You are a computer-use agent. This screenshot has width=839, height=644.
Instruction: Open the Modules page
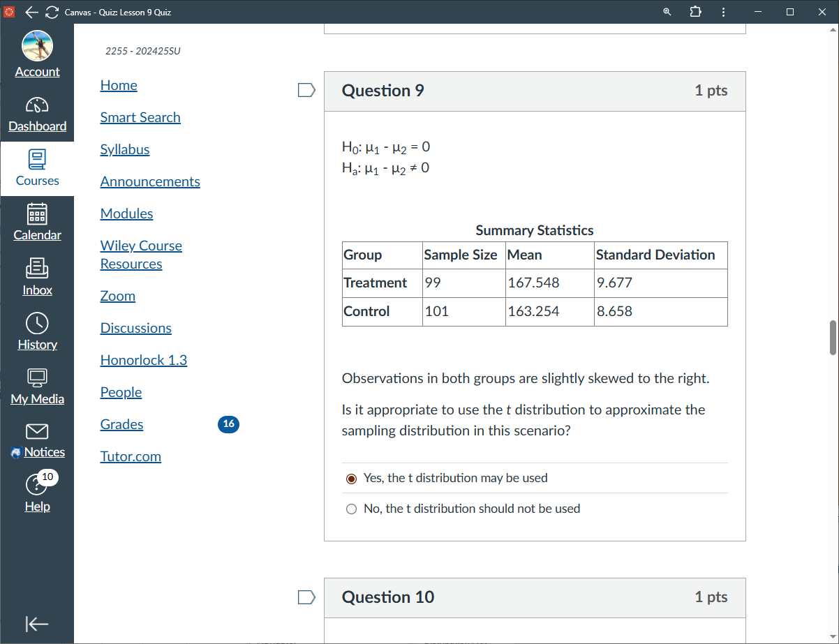click(126, 214)
